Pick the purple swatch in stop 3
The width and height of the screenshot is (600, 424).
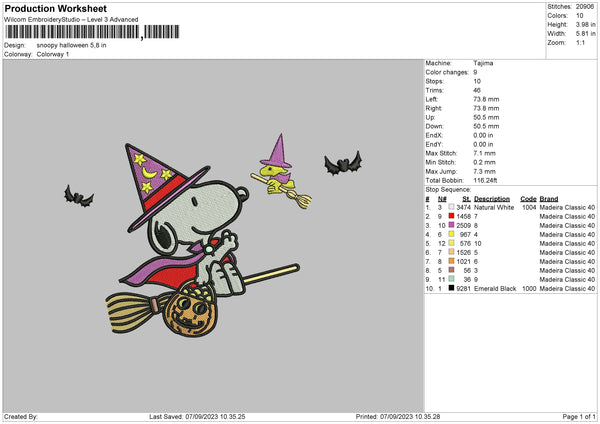click(451, 225)
